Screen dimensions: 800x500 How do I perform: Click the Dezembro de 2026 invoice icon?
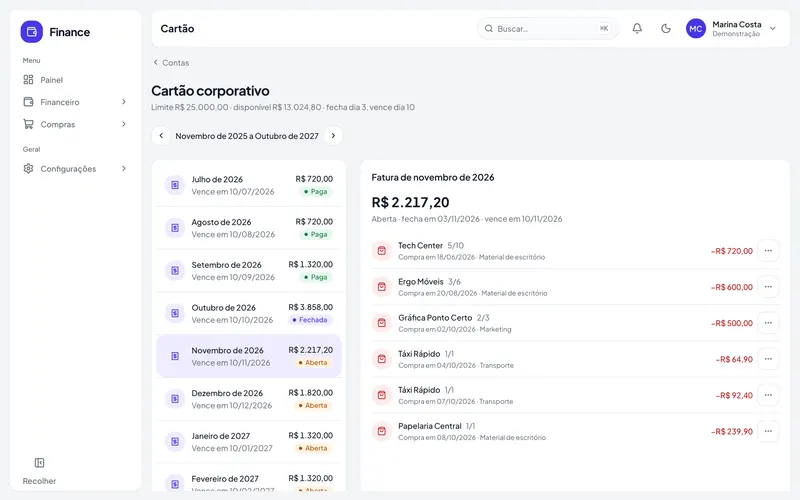tap(175, 399)
